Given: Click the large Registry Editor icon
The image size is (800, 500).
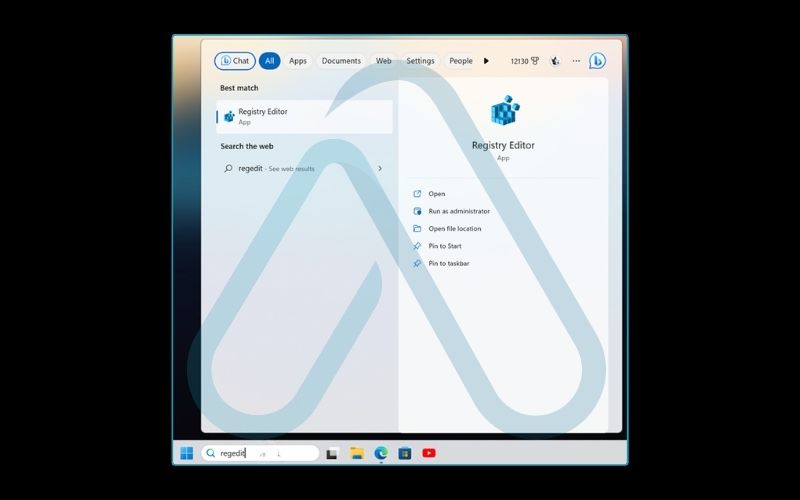Looking at the screenshot, I should tap(503, 112).
